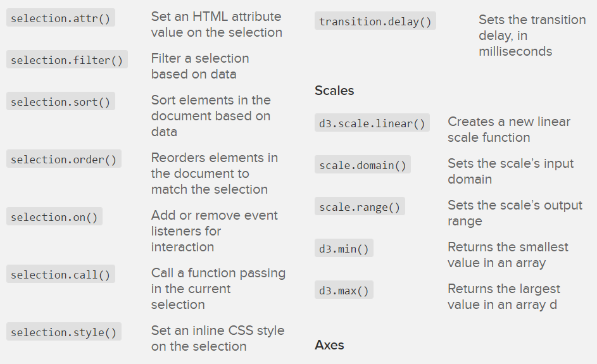Click the Axes section heading
The image size is (597, 364).
(x=329, y=345)
